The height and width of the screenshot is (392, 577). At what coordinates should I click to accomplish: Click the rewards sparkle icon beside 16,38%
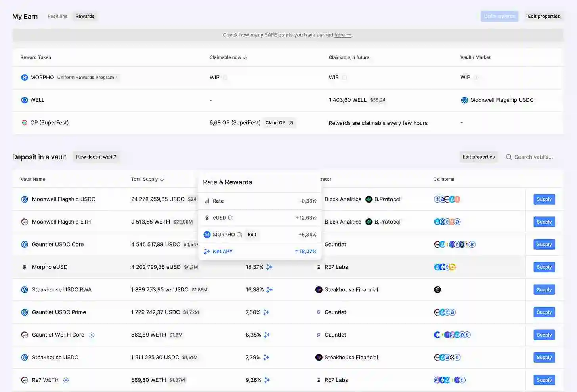coord(269,289)
